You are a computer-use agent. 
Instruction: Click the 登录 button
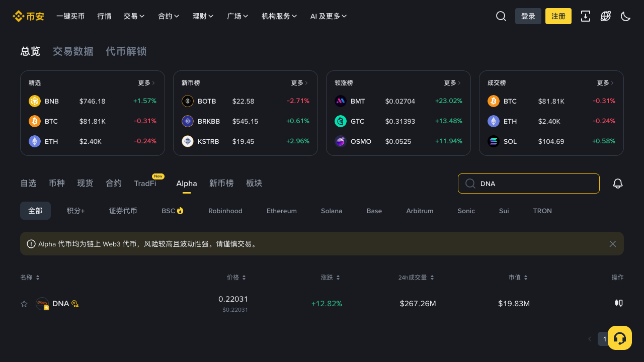point(528,16)
